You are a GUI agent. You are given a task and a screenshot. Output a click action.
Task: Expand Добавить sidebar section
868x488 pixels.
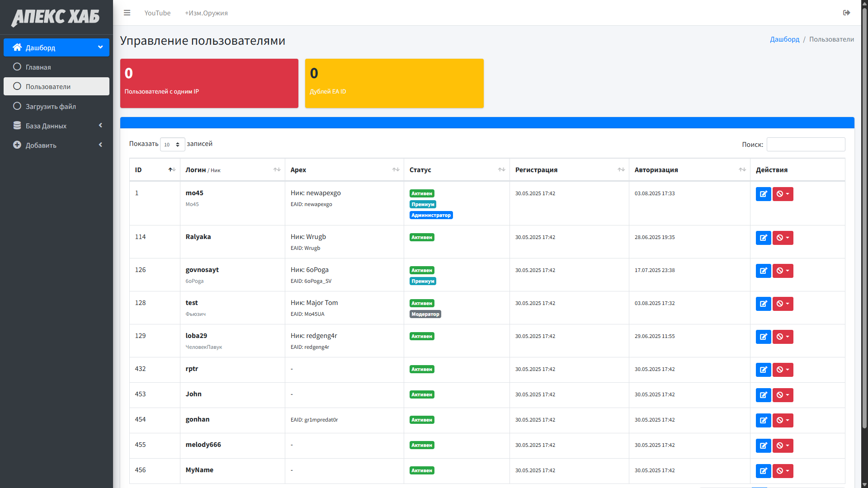pyautogui.click(x=57, y=145)
